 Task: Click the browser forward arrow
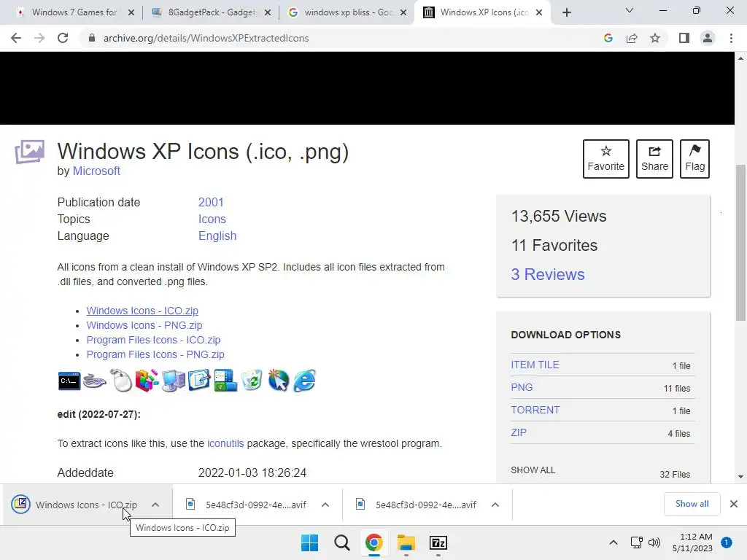tap(39, 38)
